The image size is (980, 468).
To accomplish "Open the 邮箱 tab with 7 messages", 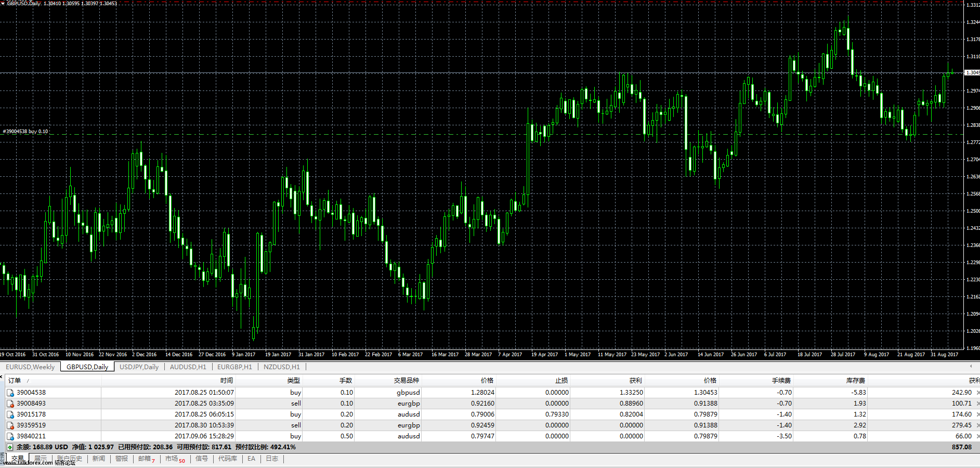I will pyautogui.click(x=147, y=459).
